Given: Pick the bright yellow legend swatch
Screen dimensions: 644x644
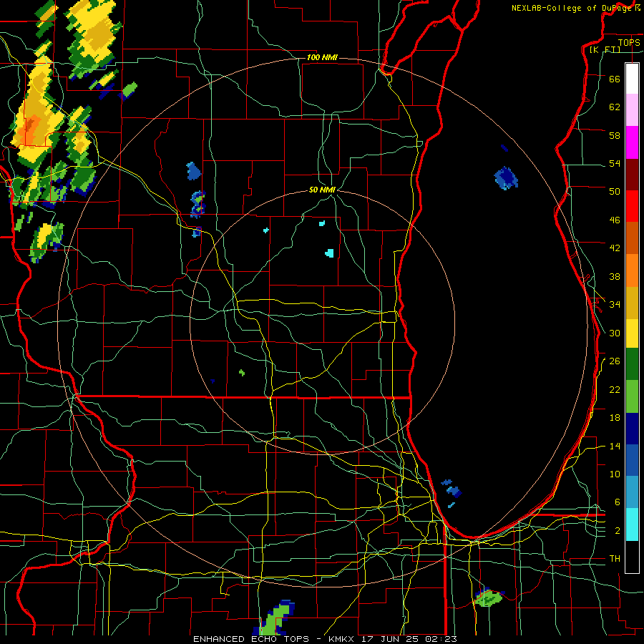Looking at the screenshot, I should 632,333.
